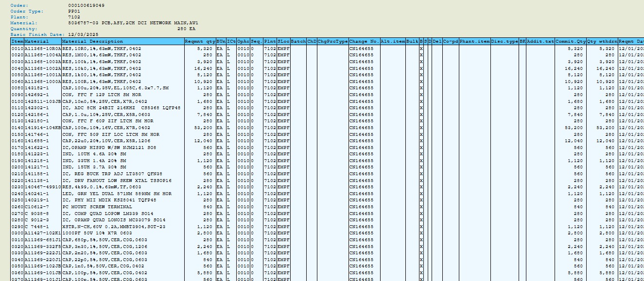Click the X flag in the 53,200 quantity row

click(421, 128)
